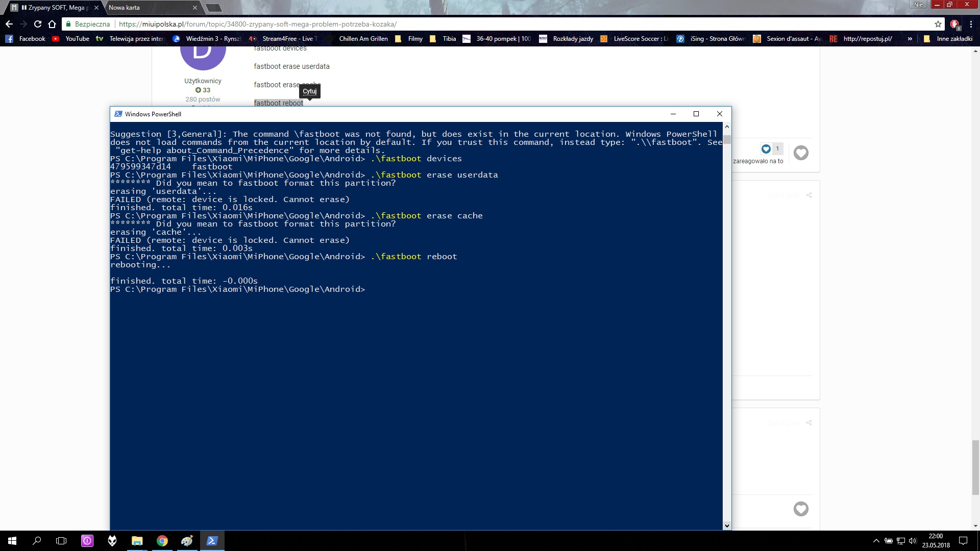
Task: Open File Explorer from taskbar
Action: [x=137, y=541]
